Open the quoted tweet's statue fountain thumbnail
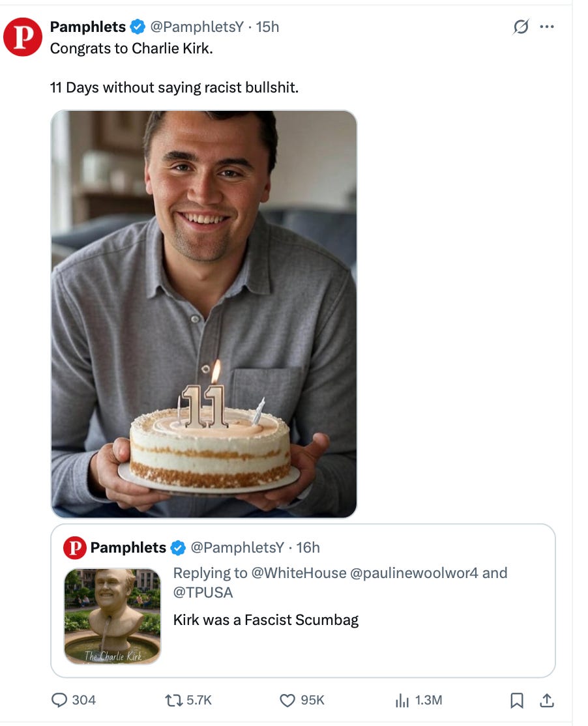This screenshot has height=726, width=588. (x=112, y=616)
